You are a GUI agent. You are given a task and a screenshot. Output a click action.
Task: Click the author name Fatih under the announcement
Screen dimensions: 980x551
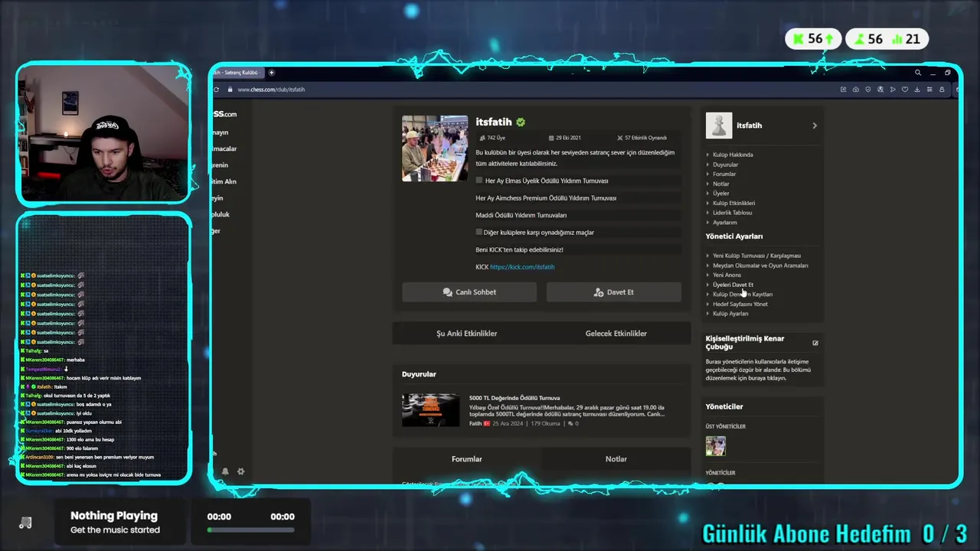click(x=475, y=423)
